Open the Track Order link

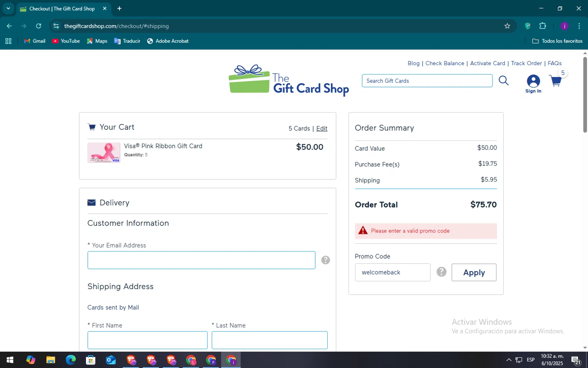tap(526, 63)
